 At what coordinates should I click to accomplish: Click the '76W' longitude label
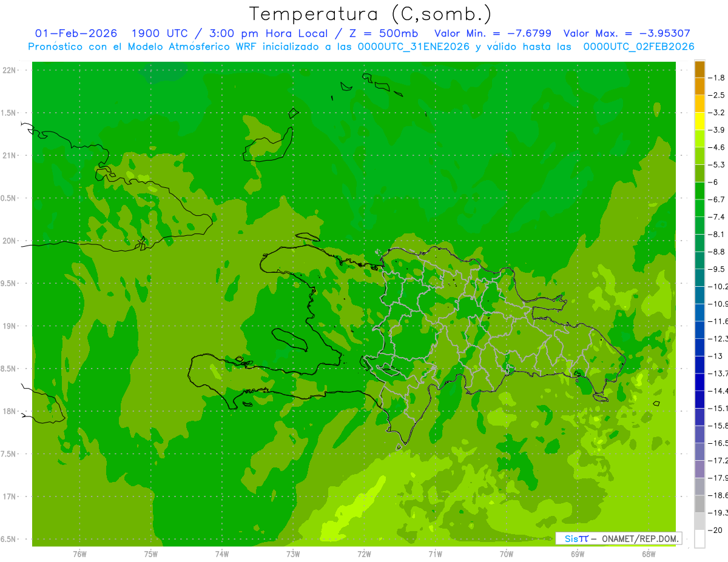point(79,554)
